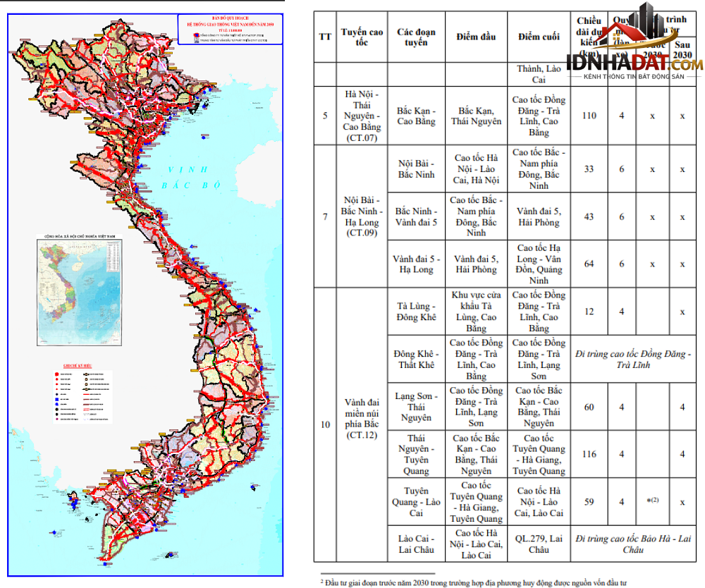Select the 'Sau 2030' column header
This screenshot has width=705, height=588.
click(682, 50)
